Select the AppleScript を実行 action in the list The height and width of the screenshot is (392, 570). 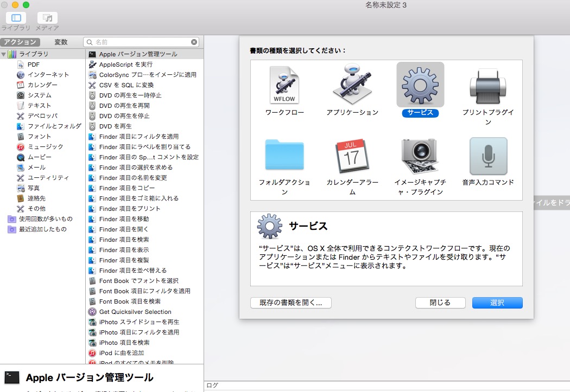(x=125, y=65)
